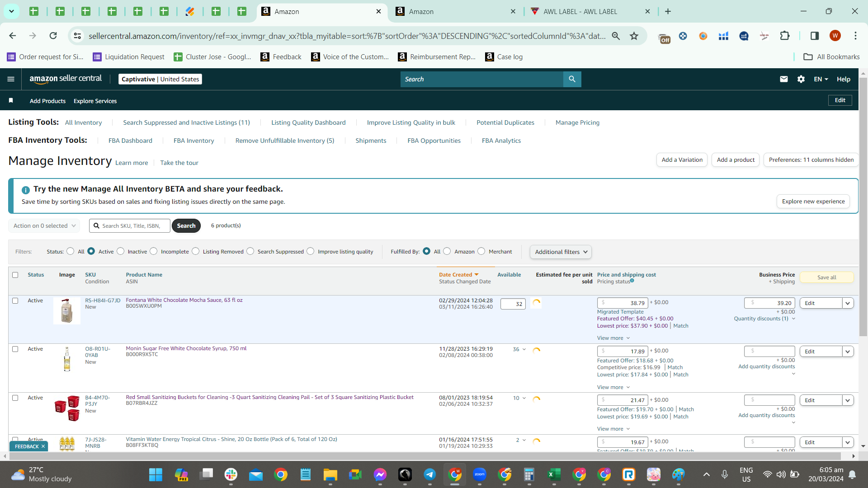Click the Search SKU, Title, ISBN field
This screenshot has width=868, height=488.
point(130,226)
